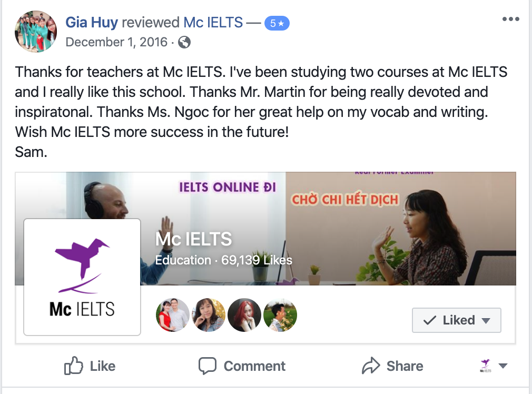This screenshot has width=532, height=394.
Task: Click Gia Huy's profile picture
Action: [36, 31]
